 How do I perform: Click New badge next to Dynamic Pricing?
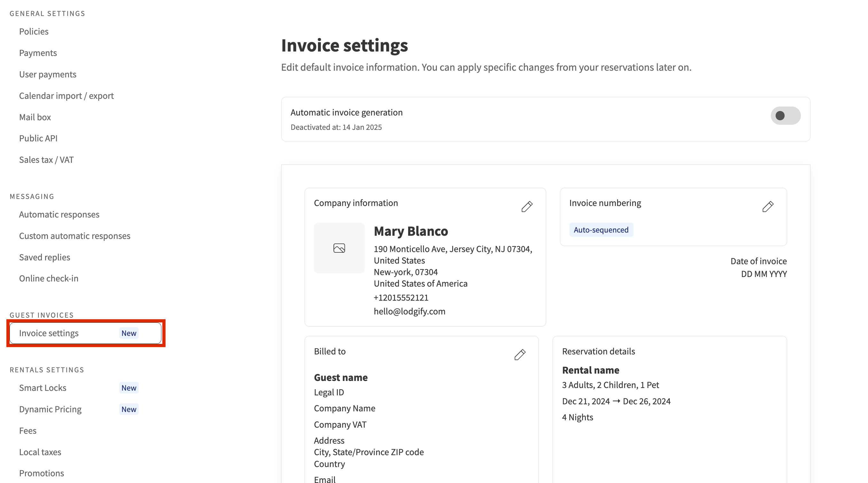click(x=129, y=409)
